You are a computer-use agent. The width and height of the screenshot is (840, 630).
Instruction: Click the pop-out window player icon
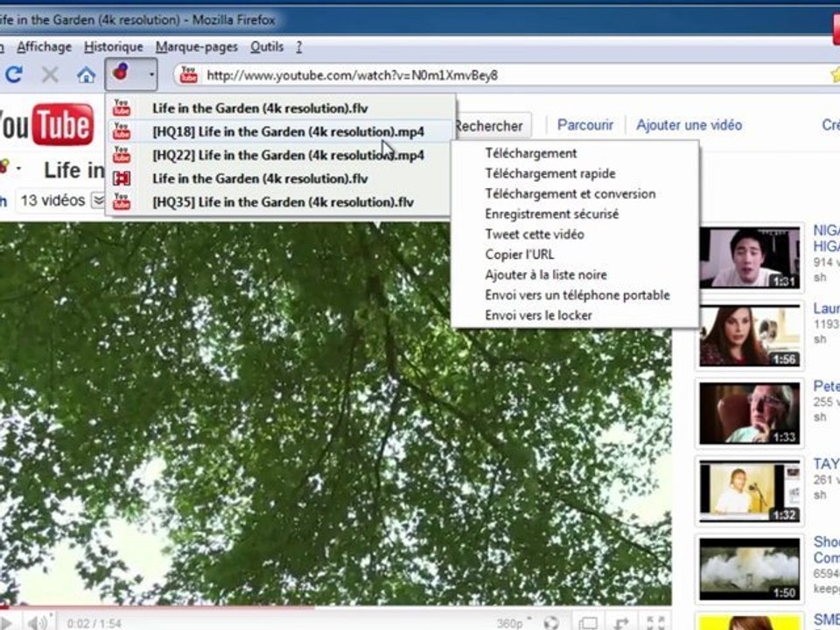588,622
